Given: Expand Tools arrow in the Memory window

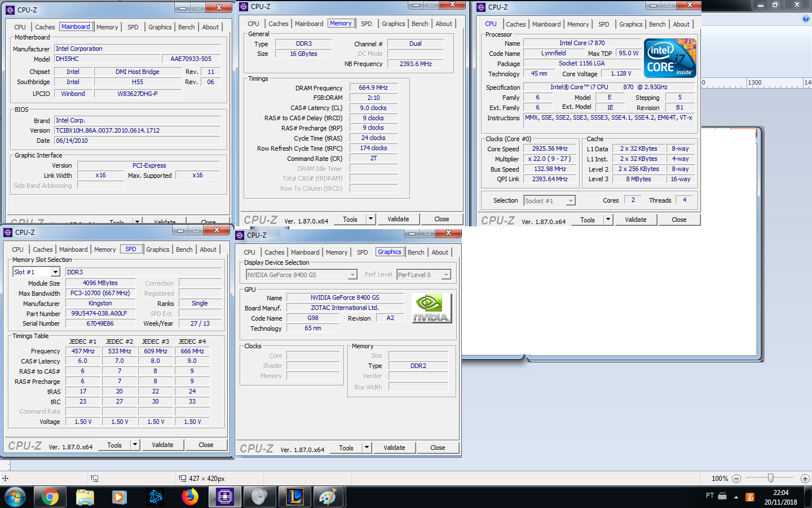Looking at the screenshot, I should (x=370, y=219).
